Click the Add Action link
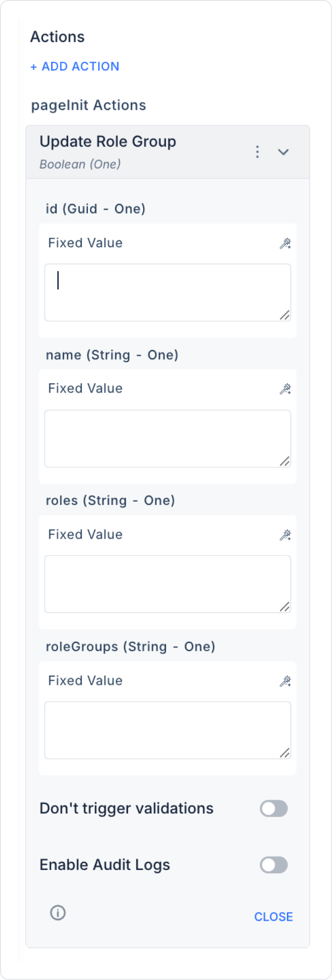 coord(75,67)
